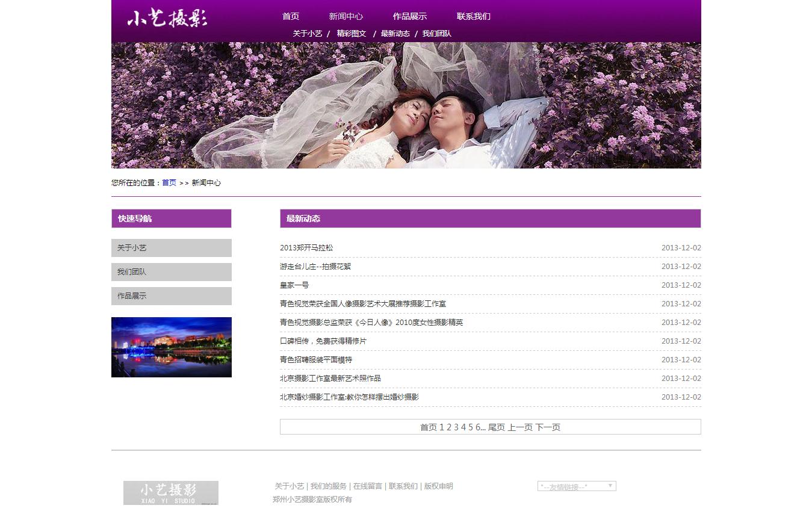Go to 作品展示 in the top menu
This screenshot has height=517, width=812.
point(409,16)
